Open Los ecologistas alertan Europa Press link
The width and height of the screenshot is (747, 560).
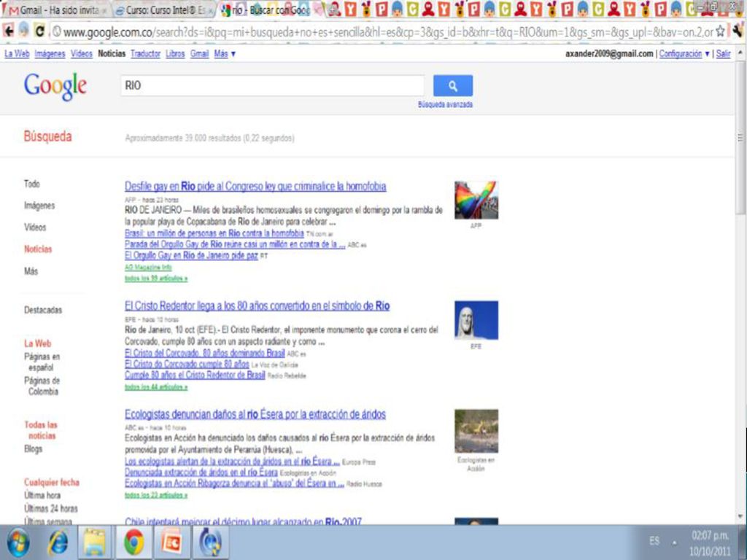tap(232, 462)
